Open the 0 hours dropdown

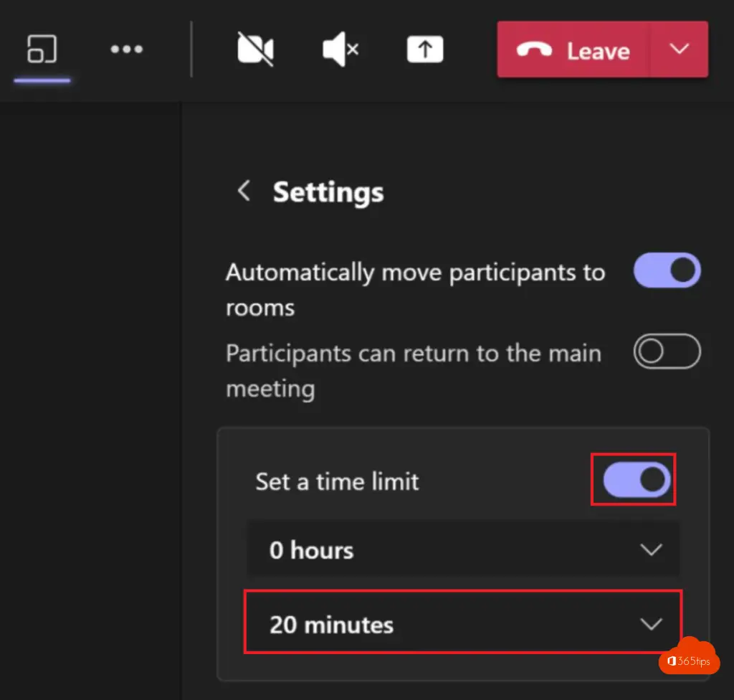click(463, 550)
